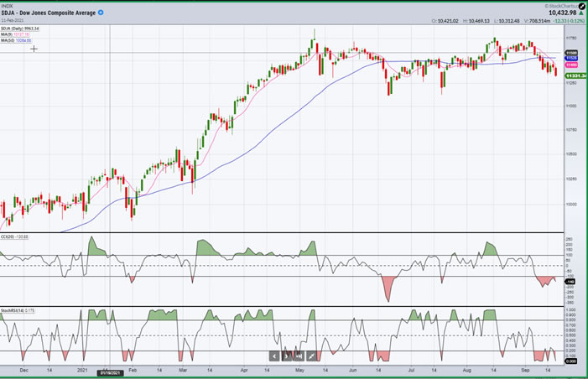Click the green 11331.34 price label on the axis

(x=575, y=75)
